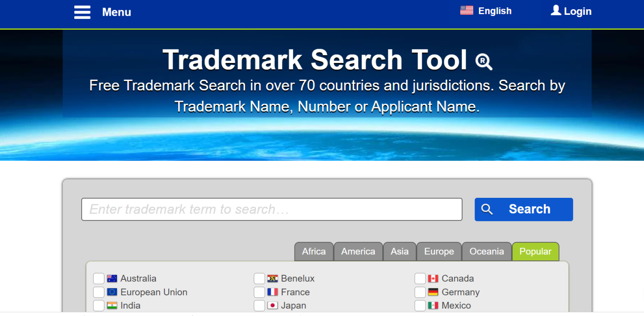Viewport: 644px width, 316px height.
Task: Check the France country checkbox
Action: pos(259,292)
